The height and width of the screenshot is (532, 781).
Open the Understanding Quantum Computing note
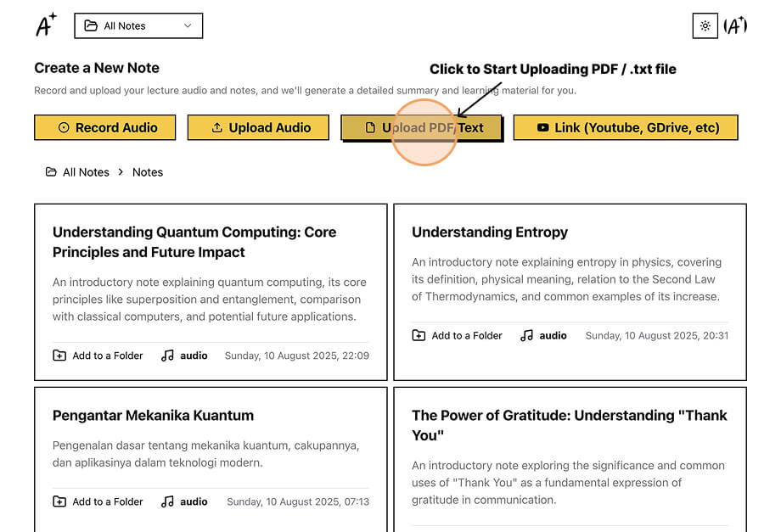[194, 242]
